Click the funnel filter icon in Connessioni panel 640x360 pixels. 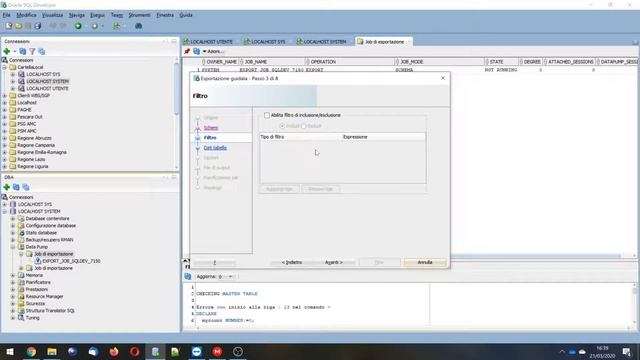click(32, 51)
